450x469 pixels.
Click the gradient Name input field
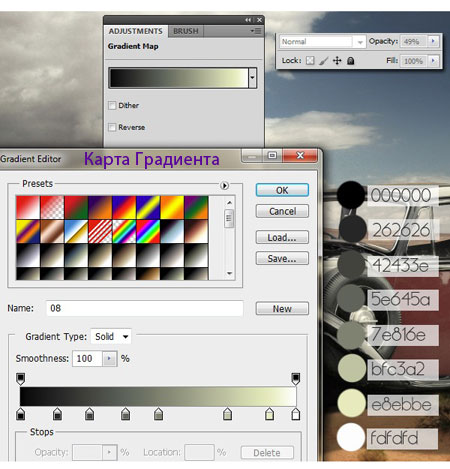[144, 308]
